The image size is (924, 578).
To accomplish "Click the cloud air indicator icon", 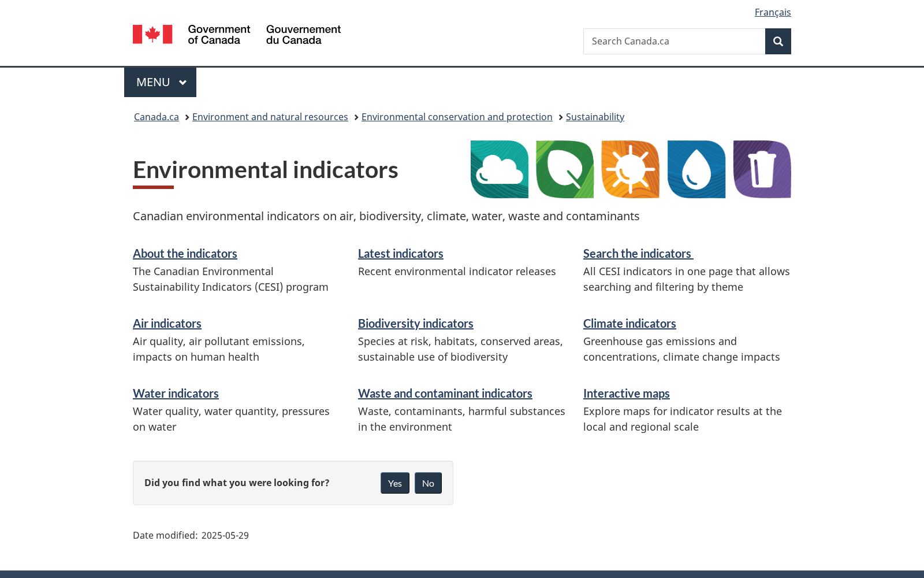I will [x=500, y=169].
